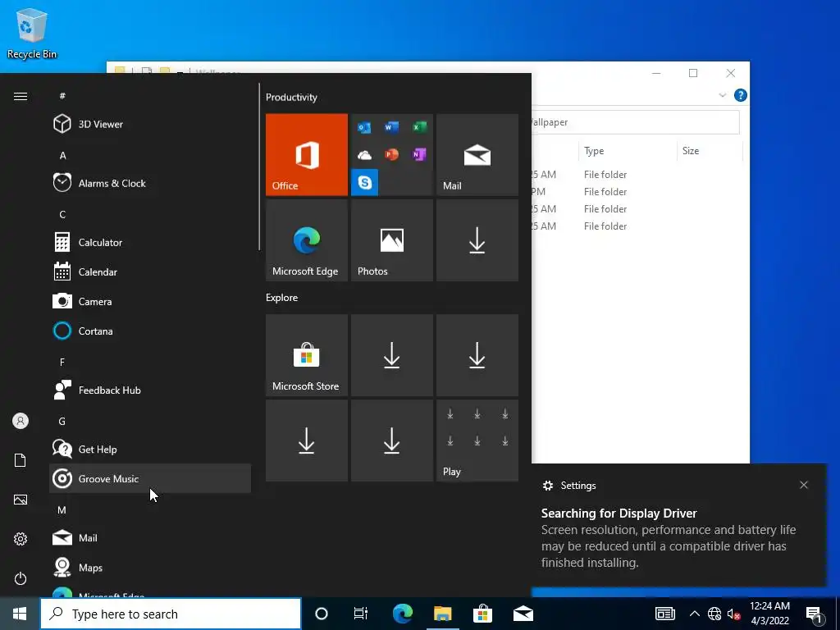Image resolution: width=840 pixels, height=630 pixels.
Task: Open Microsoft Edge from taskbar
Action: coord(402,614)
